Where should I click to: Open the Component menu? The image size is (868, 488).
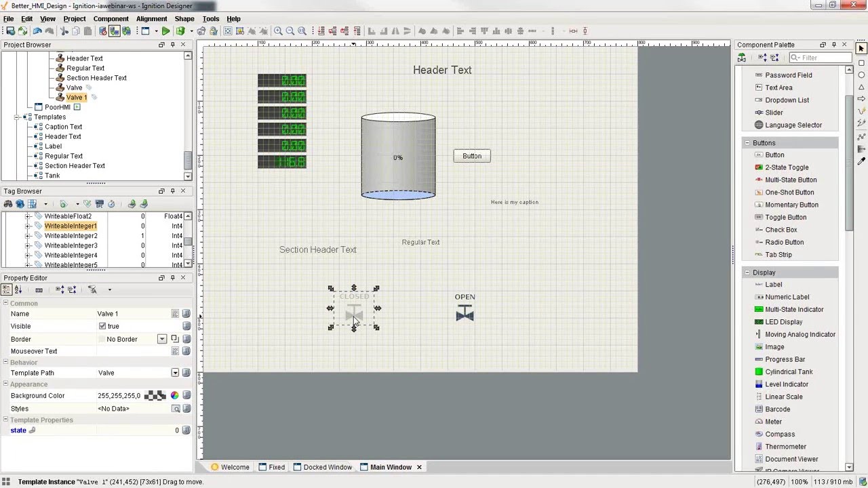[111, 19]
